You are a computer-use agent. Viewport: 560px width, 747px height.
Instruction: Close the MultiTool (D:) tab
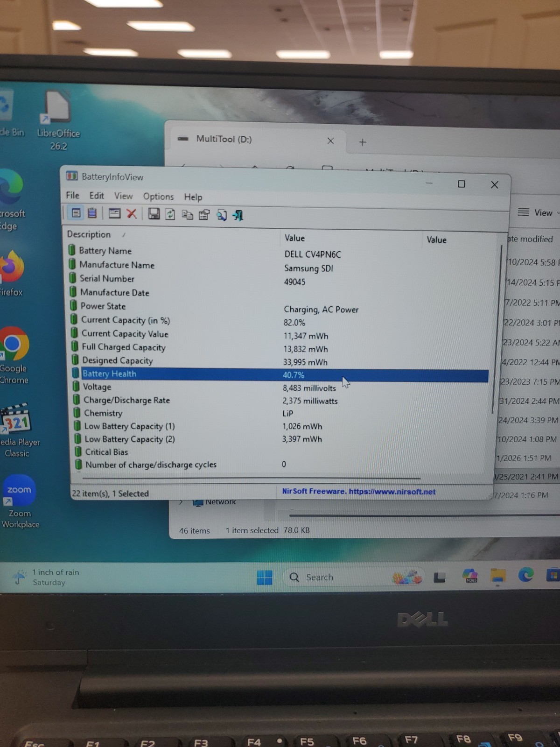(x=330, y=141)
